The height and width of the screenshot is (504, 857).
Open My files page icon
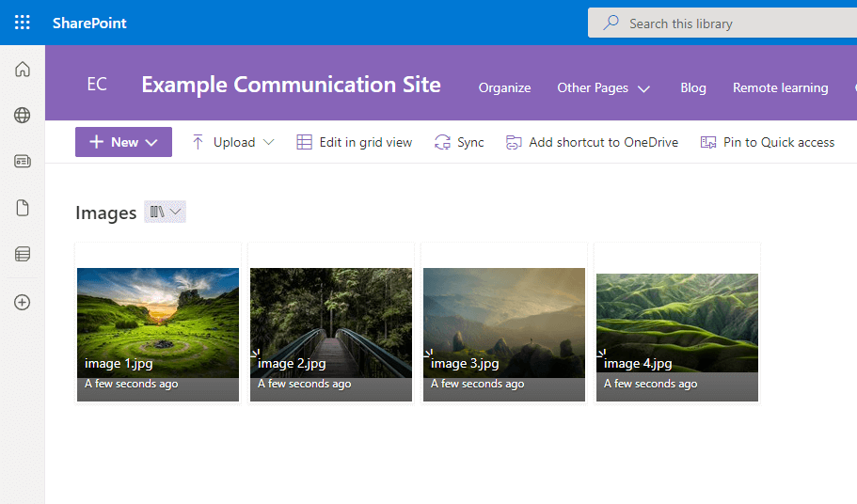[x=23, y=208]
